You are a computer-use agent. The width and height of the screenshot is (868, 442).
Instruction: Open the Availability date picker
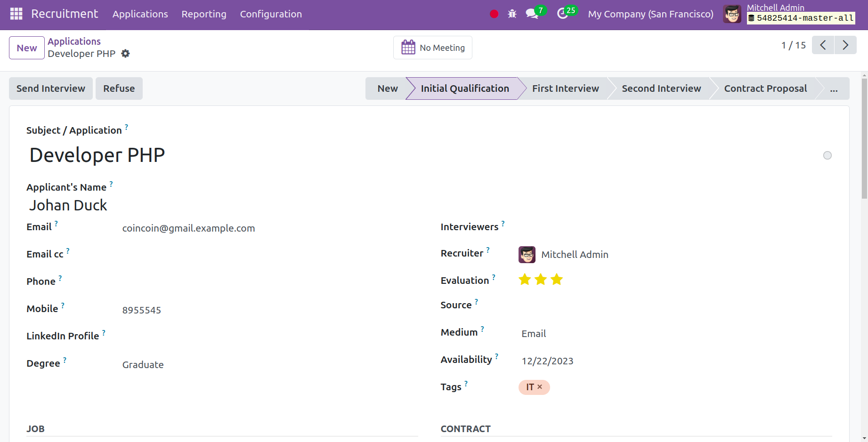[547, 361]
